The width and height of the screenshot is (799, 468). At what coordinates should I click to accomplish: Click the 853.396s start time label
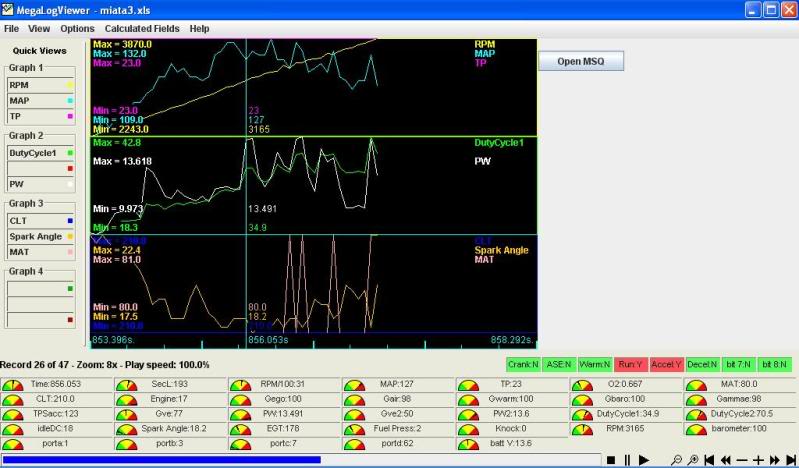coord(113,340)
